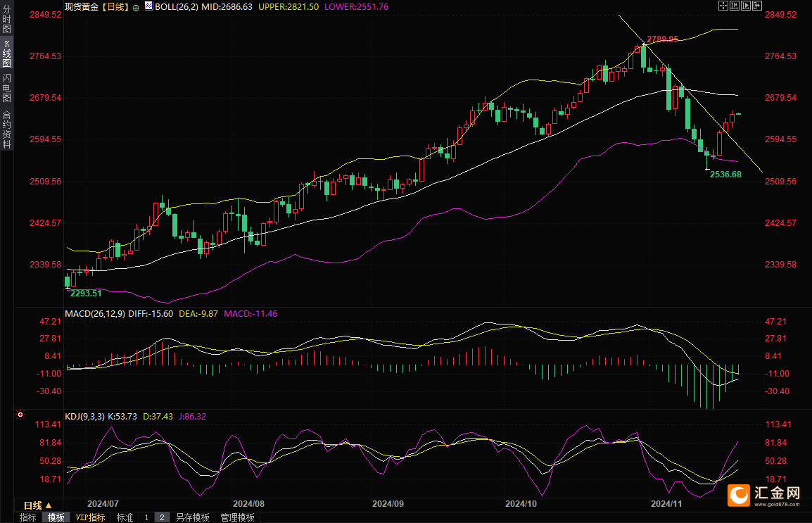The width and height of the screenshot is (812, 523).
Task: Click the DIFF:-15.60 readout
Action: [150, 314]
